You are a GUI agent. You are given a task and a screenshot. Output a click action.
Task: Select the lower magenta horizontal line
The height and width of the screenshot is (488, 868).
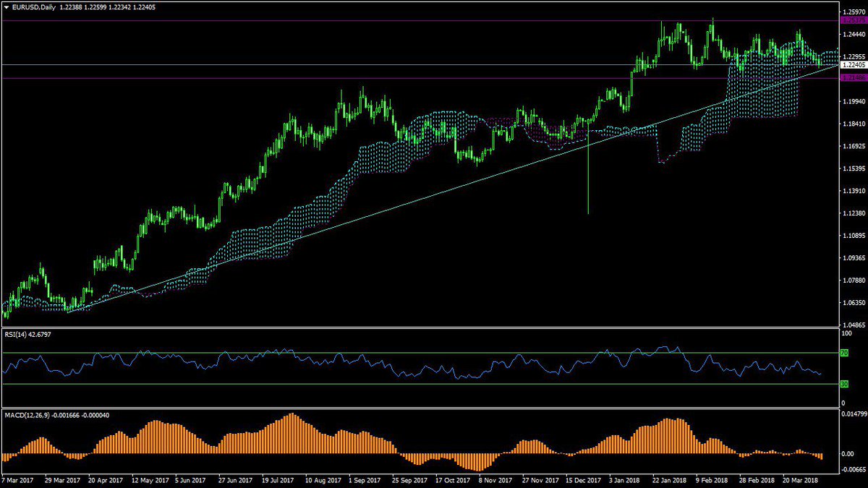(420, 77)
